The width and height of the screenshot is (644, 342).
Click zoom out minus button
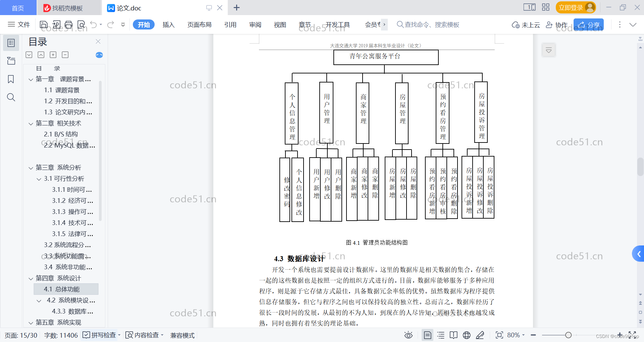(533, 335)
